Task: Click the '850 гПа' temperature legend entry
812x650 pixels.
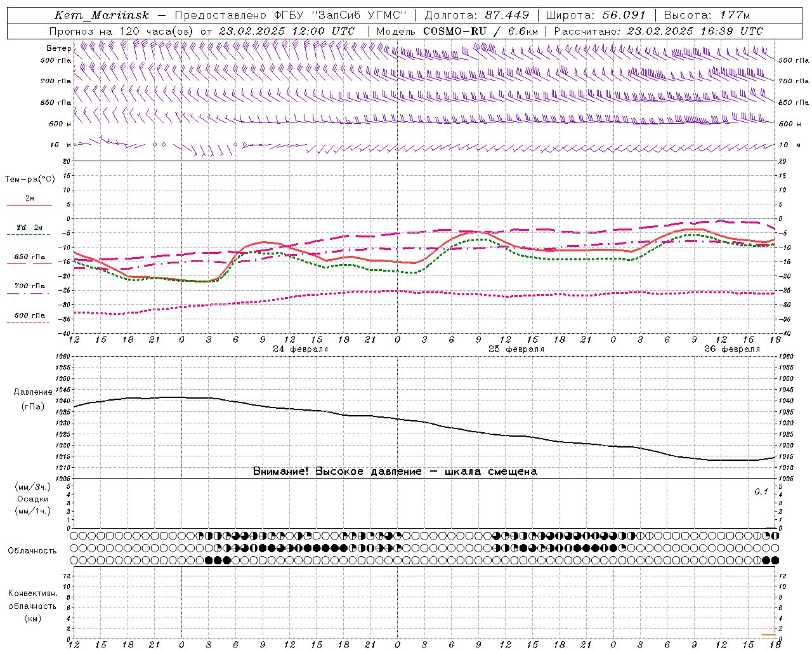Action: (x=30, y=256)
